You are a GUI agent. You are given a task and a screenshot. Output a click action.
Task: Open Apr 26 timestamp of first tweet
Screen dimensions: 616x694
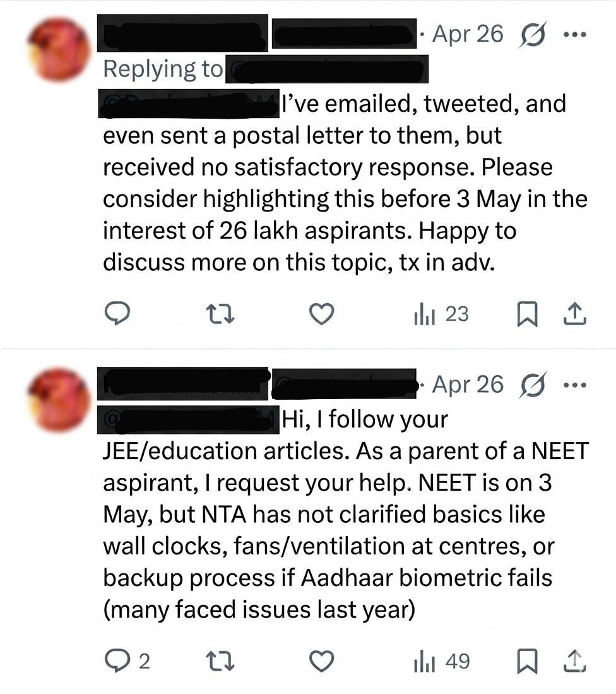point(468,34)
